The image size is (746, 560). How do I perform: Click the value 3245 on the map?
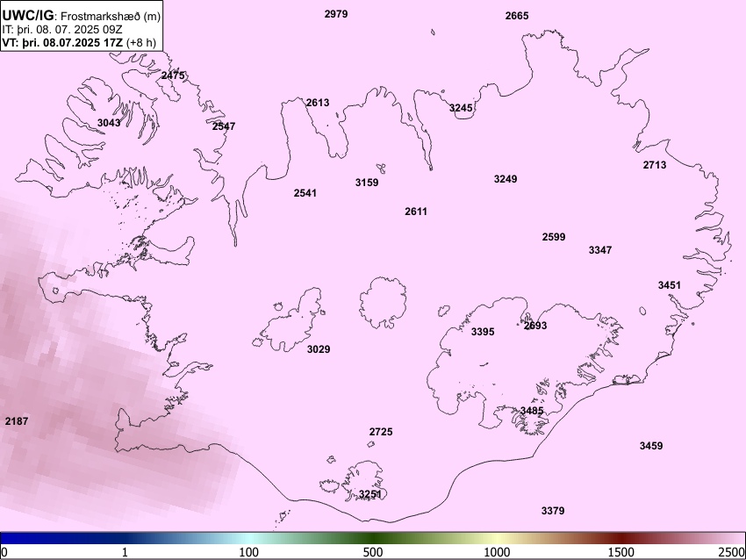tap(461, 108)
